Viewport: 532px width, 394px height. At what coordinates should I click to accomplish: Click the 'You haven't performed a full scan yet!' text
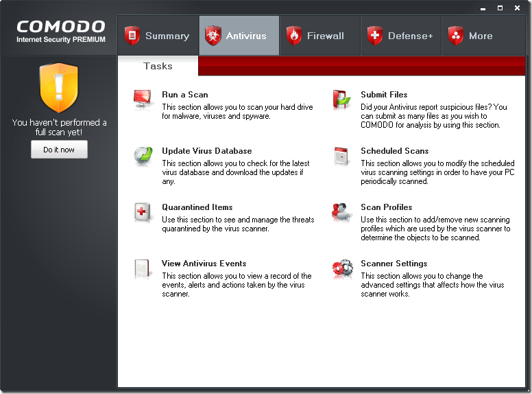[59, 128]
